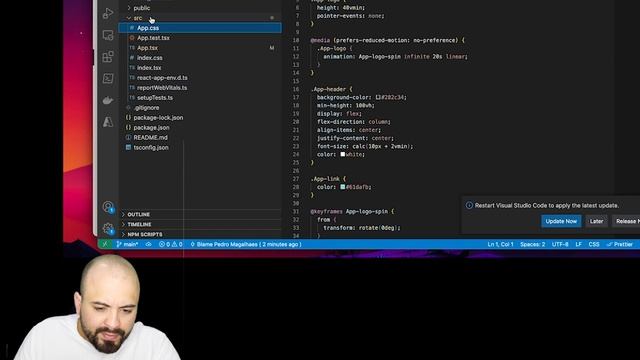640x360 pixels.
Task: Click the info icon in the update notification
Action: click(469, 205)
